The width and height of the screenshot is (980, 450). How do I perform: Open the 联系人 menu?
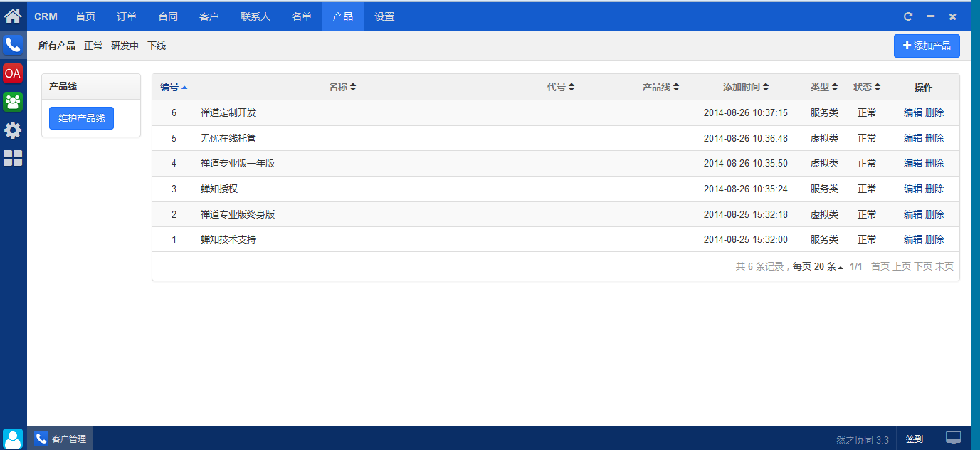[x=255, y=16]
